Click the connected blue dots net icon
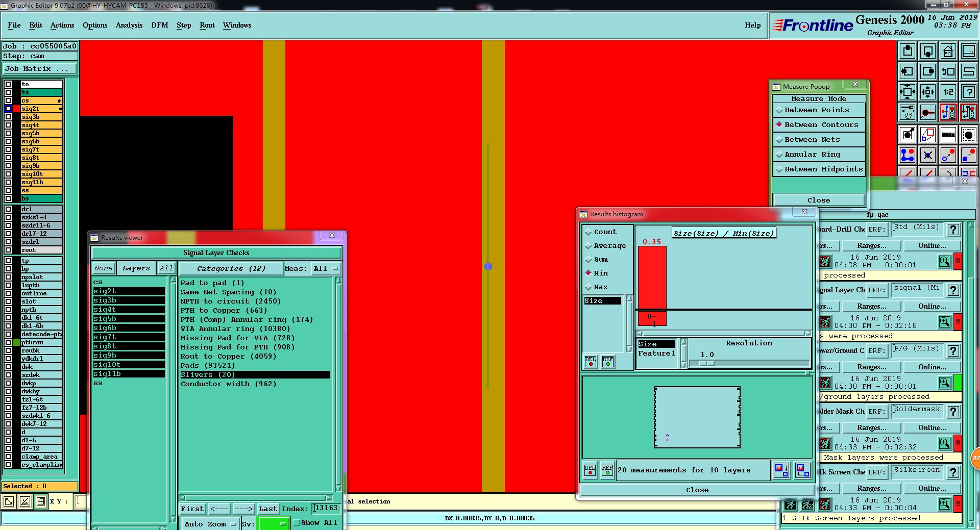980x530 pixels. click(x=908, y=155)
